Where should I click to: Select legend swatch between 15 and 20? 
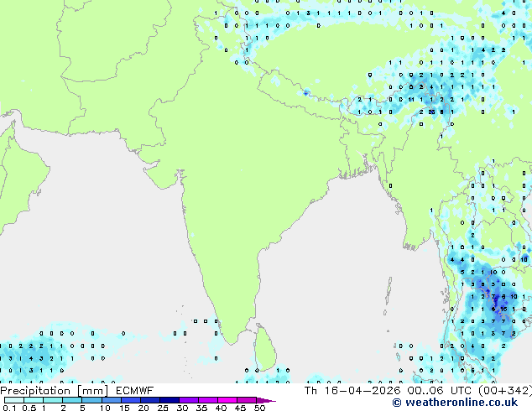[131, 400]
